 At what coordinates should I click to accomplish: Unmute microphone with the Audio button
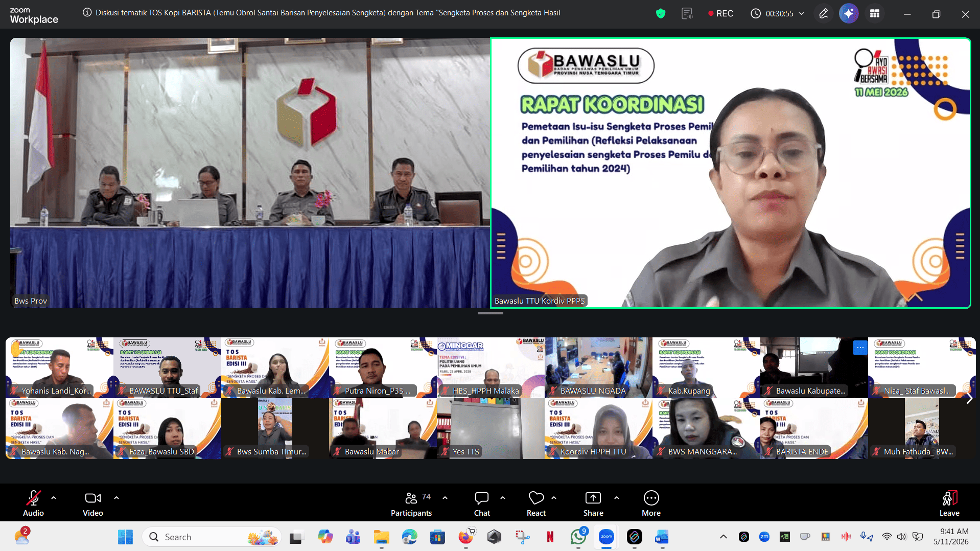click(34, 503)
